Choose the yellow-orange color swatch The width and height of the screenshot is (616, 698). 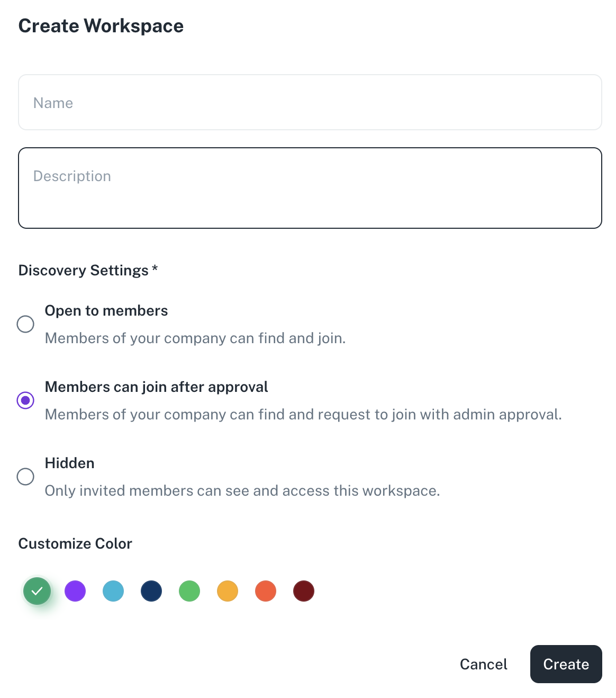[x=228, y=591]
